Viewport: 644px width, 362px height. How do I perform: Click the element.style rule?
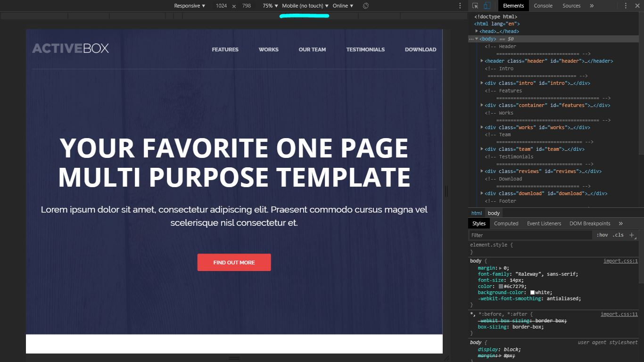[491, 245]
